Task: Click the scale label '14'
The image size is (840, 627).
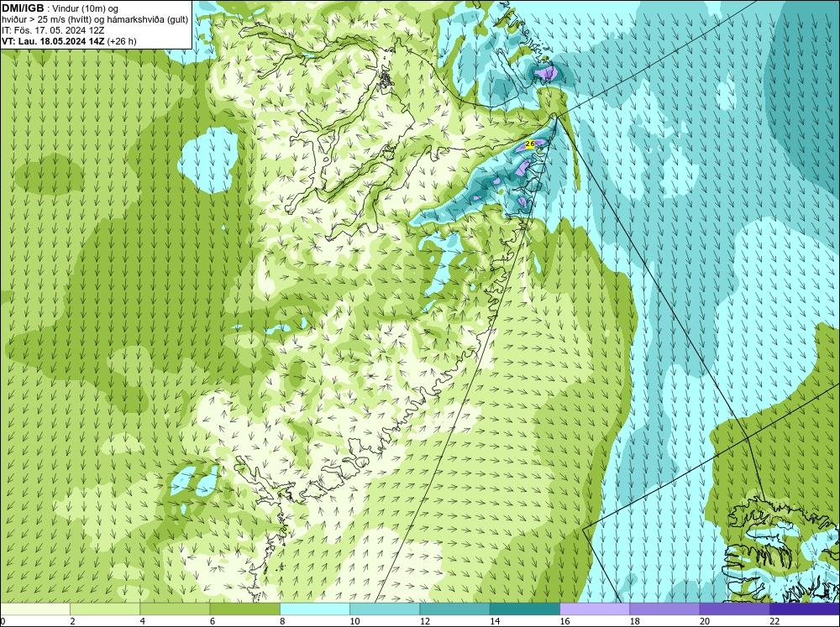Action: (x=495, y=621)
